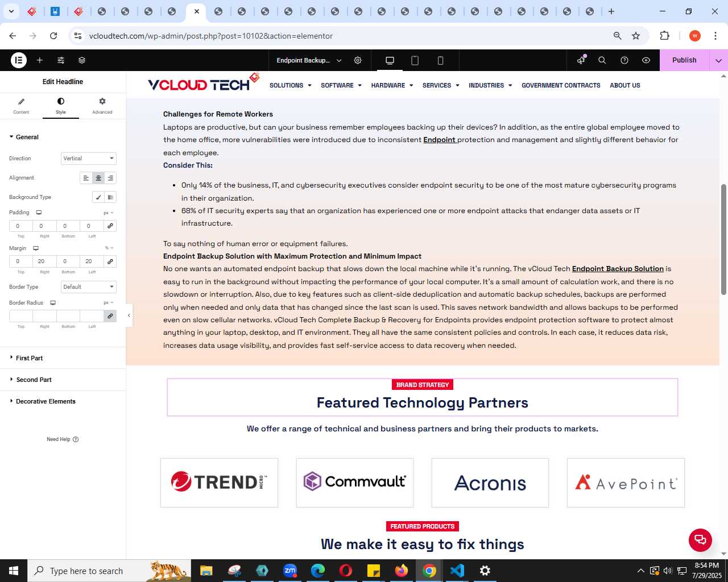Select Acronis partner logo
Viewport: 728px width, 582px height.
490,483
